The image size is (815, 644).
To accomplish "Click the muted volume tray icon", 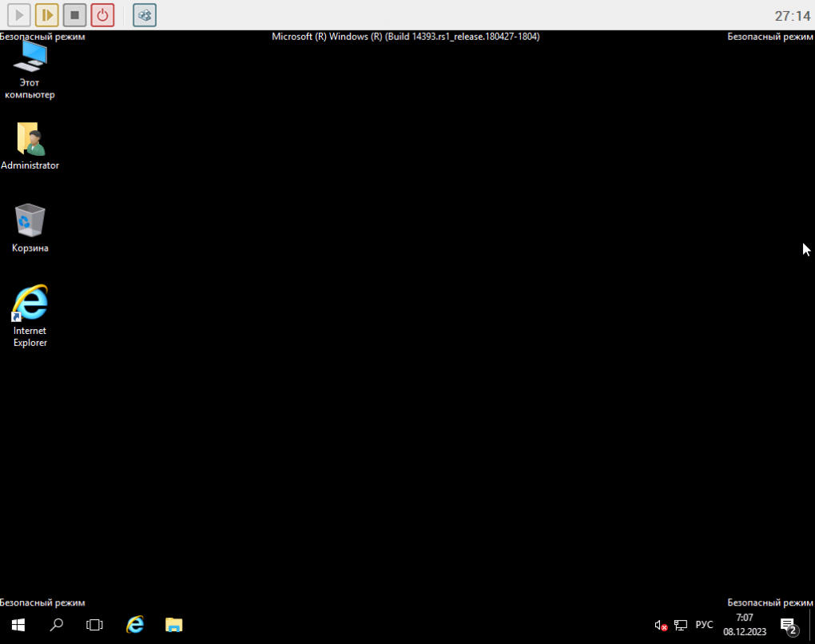I will click(661, 626).
